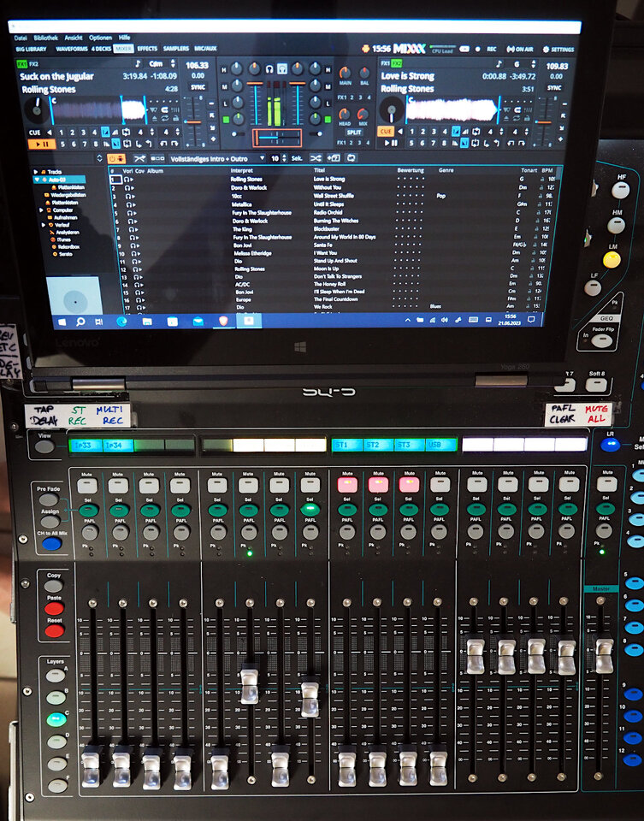Click the Deck 1 play/pause button

tap(42, 144)
